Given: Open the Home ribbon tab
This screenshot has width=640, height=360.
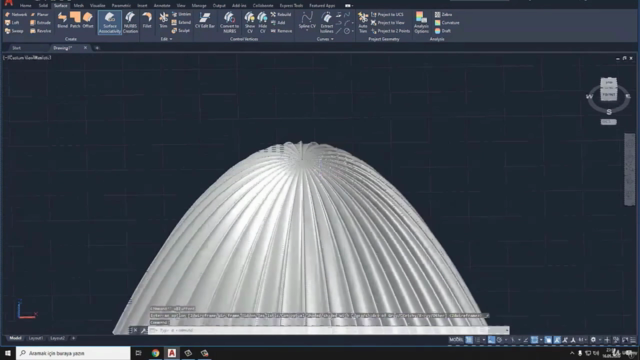Looking at the screenshot, I should [26, 6].
